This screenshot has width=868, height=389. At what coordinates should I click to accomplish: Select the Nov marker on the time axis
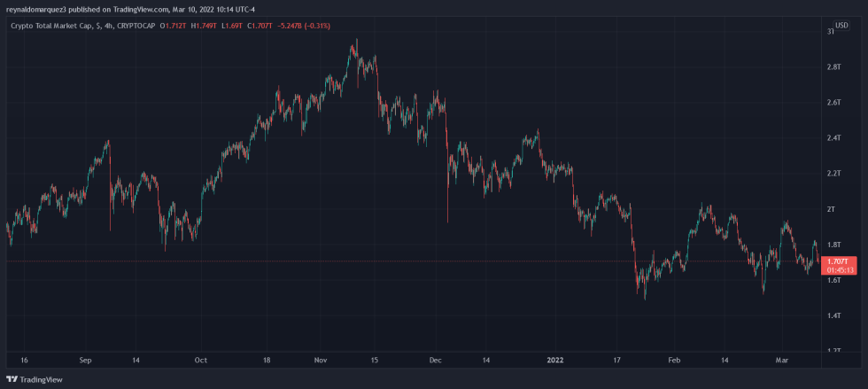click(321, 361)
